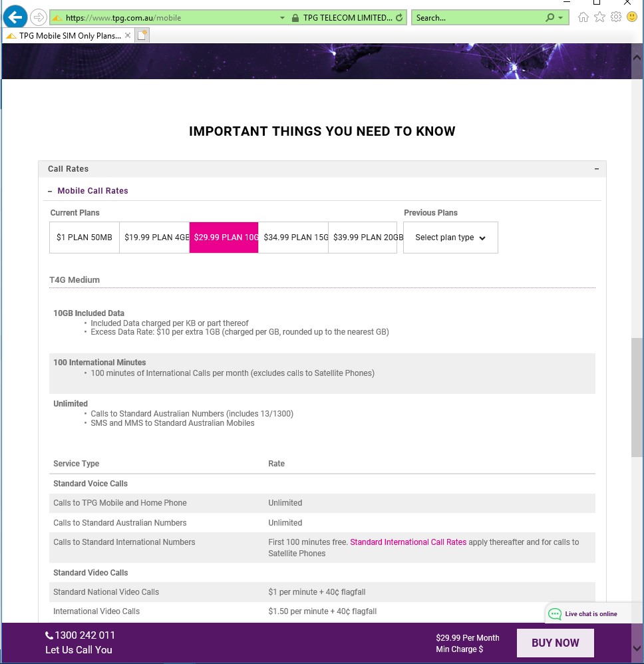
Task: Click the Min Charge $ text
Action: [460, 649]
